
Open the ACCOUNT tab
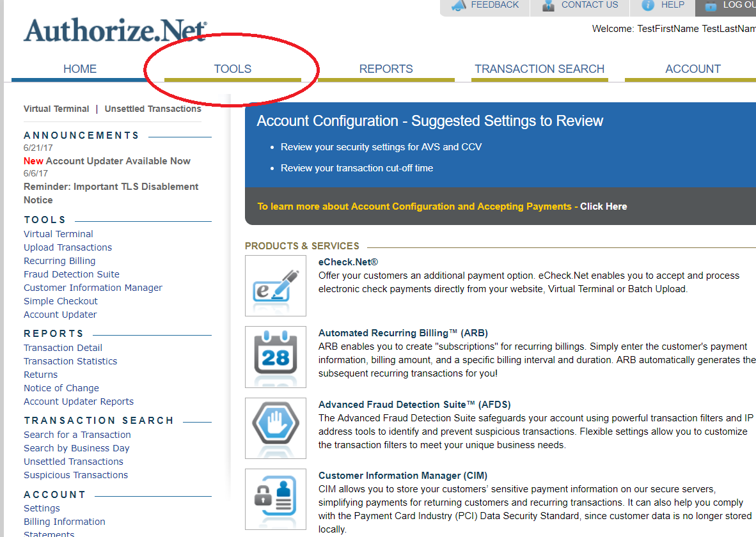click(x=693, y=70)
